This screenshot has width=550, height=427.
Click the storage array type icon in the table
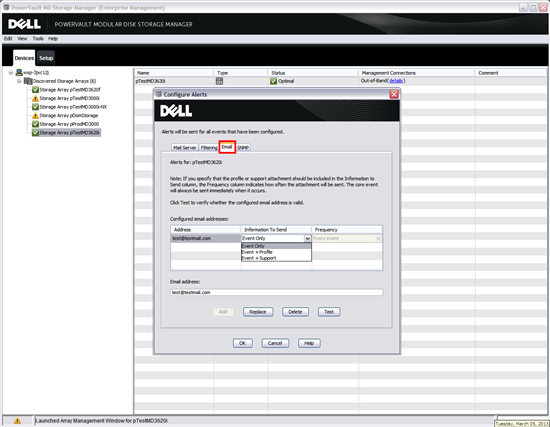coord(219,81)
